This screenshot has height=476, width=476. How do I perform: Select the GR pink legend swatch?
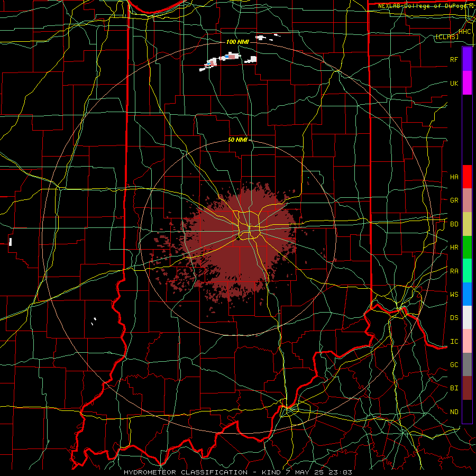467,200
